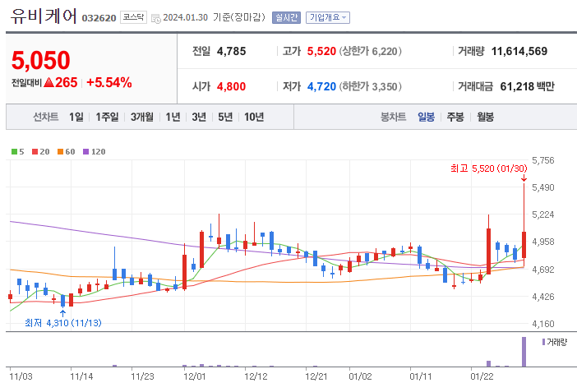The height and width of the screenshot is (392, 577).
Task: Click the change percentage +5.54%
Action: click(x=109, y=82)
